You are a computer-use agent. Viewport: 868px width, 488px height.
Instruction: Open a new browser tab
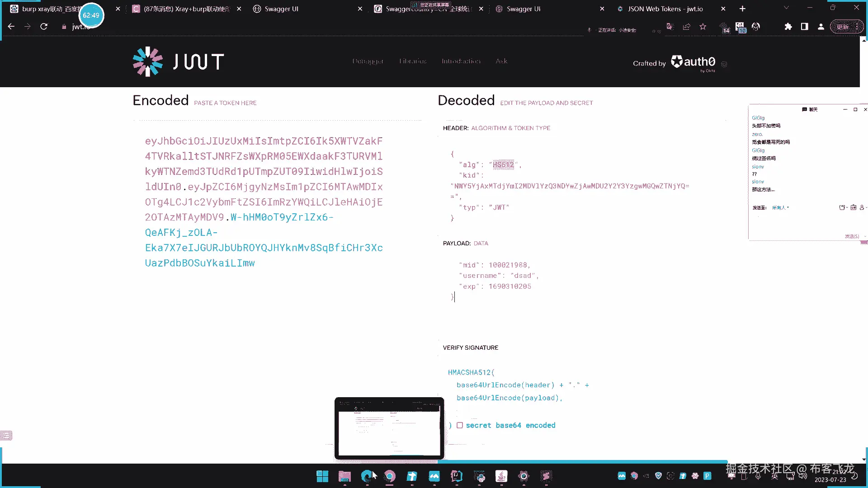click(x=742, y=9)
